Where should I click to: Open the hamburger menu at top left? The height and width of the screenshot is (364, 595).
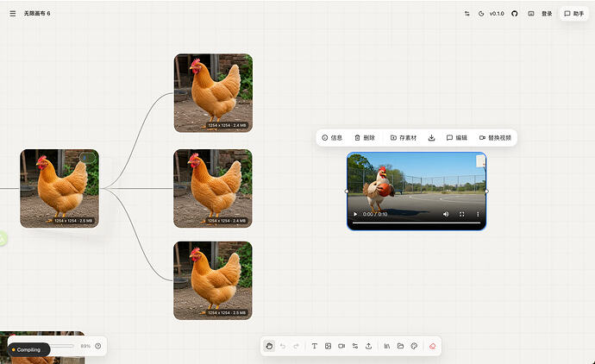pyautogui.click(x=13, y=14)
